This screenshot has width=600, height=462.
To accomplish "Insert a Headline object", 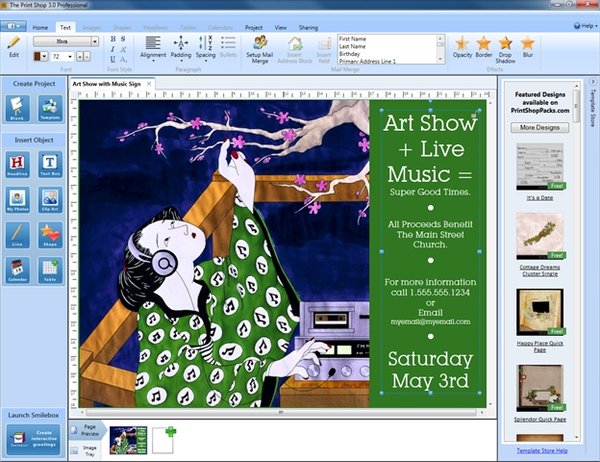I will [17, 165].
